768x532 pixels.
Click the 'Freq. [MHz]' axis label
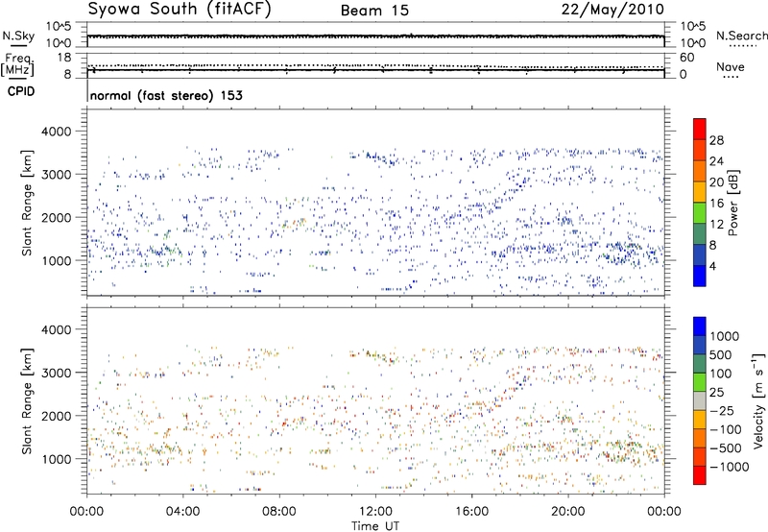pyautogui.click(x=18, y=64)
